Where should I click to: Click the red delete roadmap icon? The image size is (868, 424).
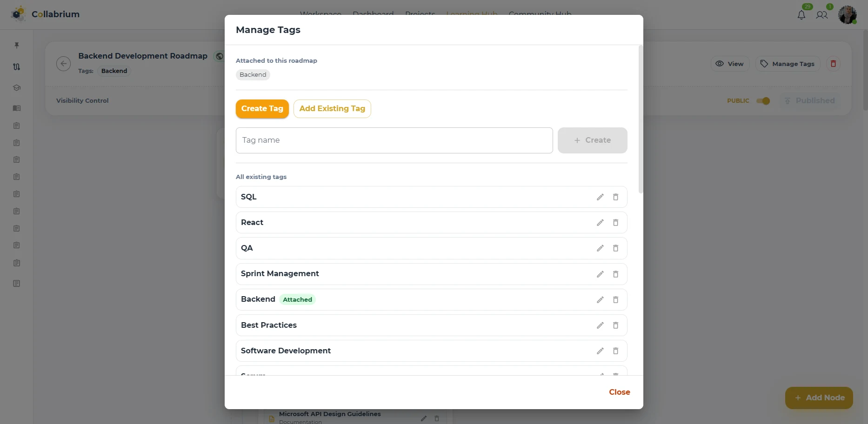(x=833, y=64)
